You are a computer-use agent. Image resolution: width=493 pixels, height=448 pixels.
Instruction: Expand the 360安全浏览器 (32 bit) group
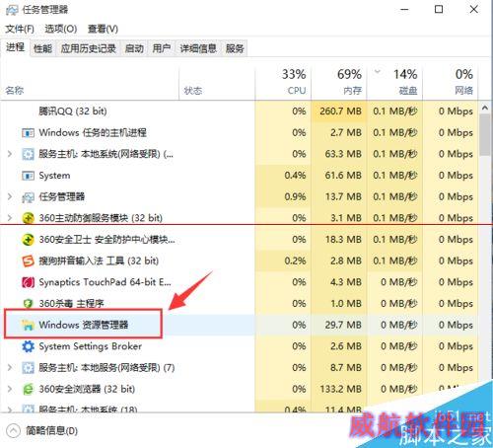pyautogui.click(x=10, y=389)
